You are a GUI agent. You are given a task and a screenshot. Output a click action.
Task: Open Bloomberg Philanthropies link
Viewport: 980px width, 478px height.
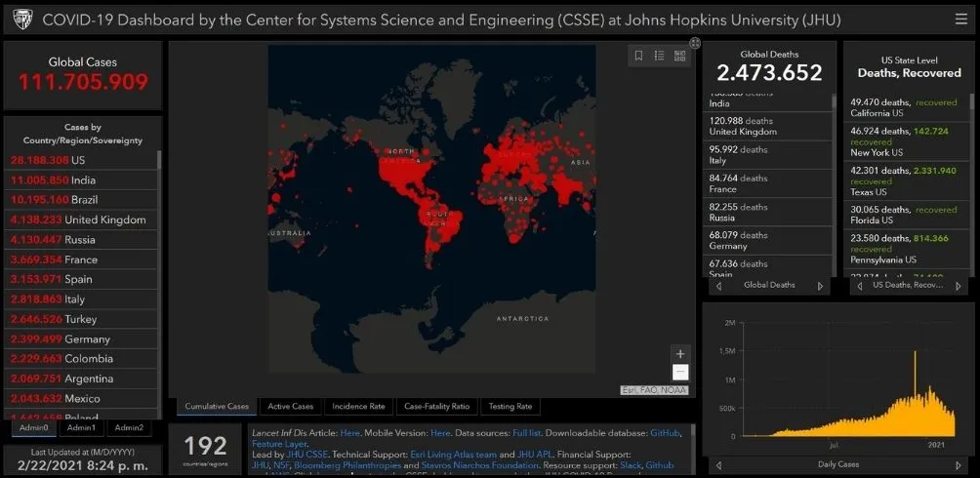[x=347, y=465]
